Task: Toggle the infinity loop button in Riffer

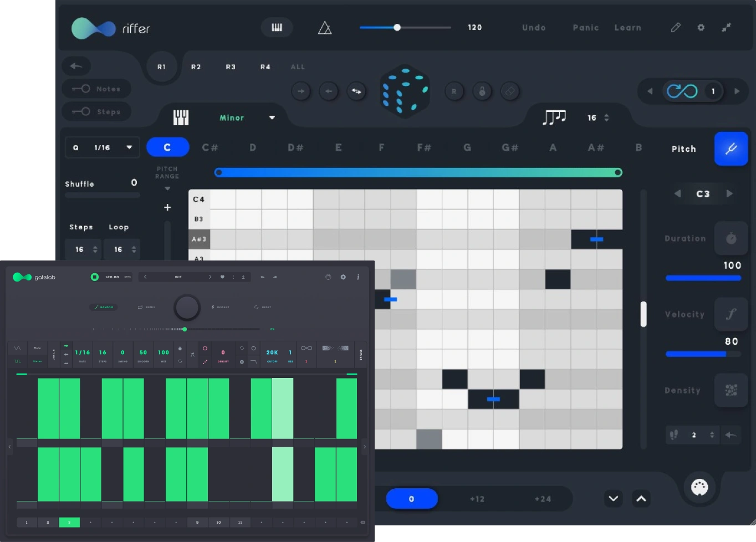Action: point(682,91)
